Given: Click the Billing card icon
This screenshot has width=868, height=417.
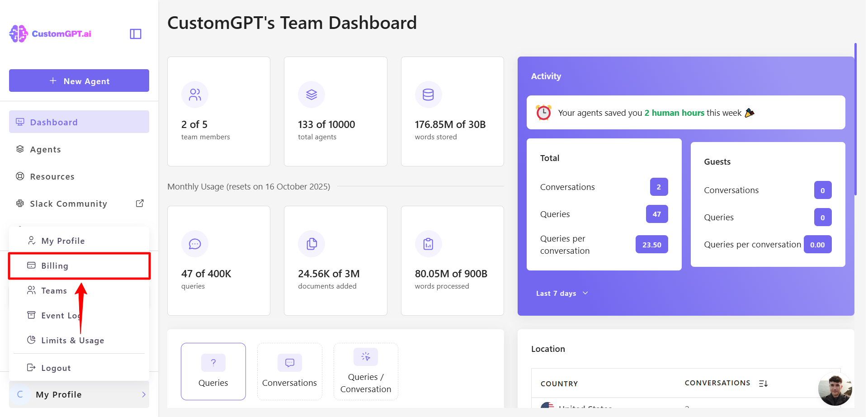Looking at the screenshot, I should click(x=31, y=265).
